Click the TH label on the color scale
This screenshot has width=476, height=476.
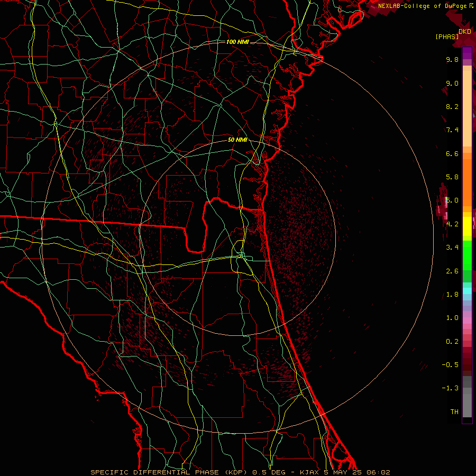[454, 412]
